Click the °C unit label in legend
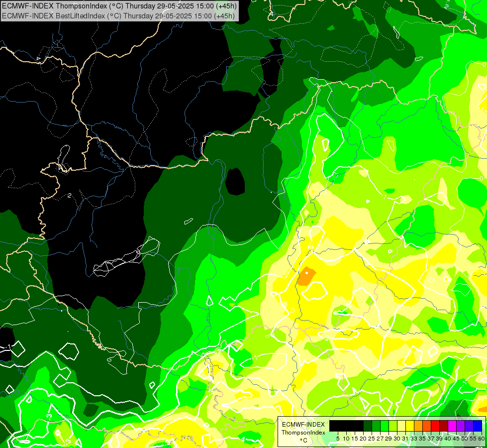The width and height of the screenshot is (487, 448). 304,441
